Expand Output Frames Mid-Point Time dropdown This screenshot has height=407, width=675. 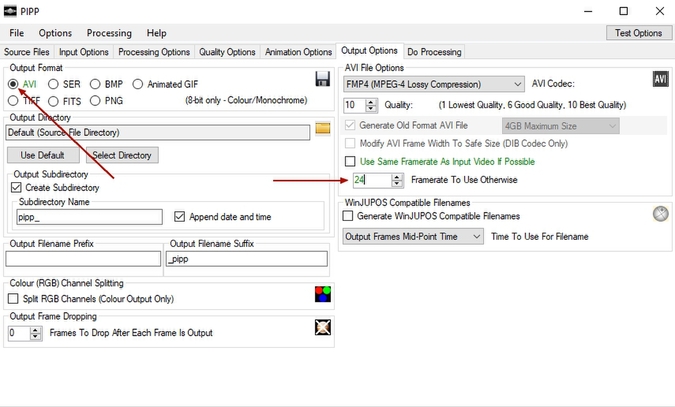tap(413, 236)
